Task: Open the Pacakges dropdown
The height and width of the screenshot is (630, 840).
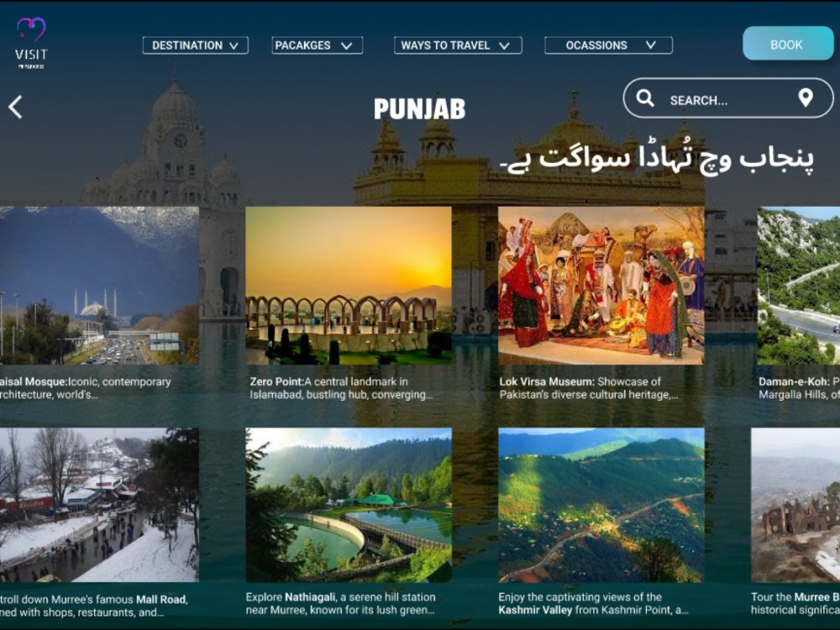Action: pyautogui.click(x=318, y=45)
